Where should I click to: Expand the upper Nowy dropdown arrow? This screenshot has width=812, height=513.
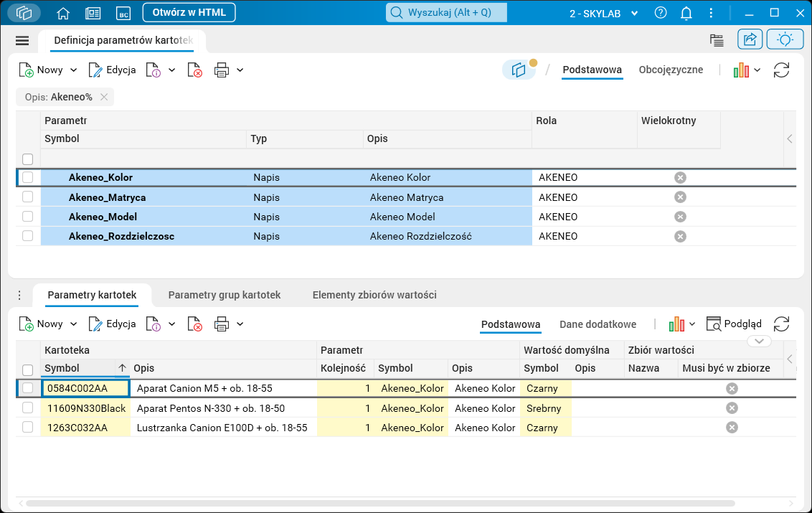pos(73,70)
